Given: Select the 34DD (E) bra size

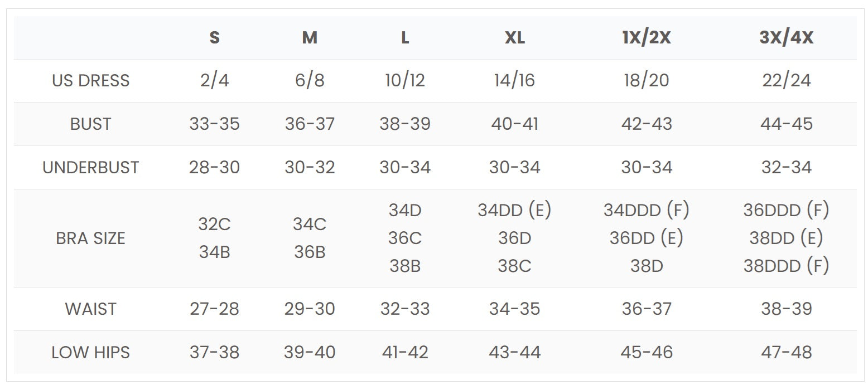Looking at the screenshot, I should [x=514, y=211].
